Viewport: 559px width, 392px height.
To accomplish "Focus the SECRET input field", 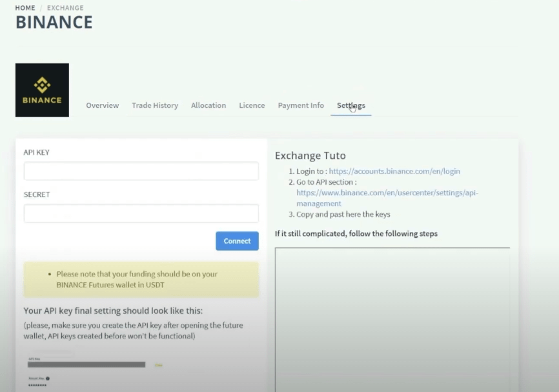I will coord(141,213).
